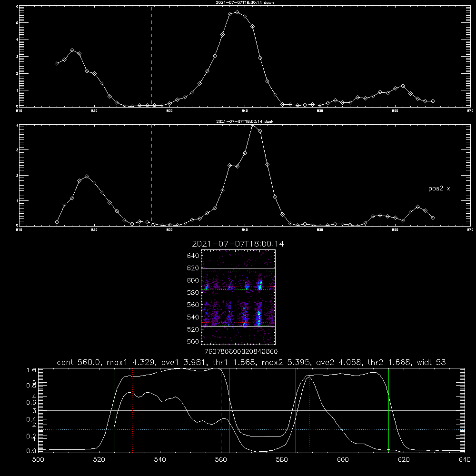Click the dusk plot title timestamp
Image resolution: width=476 pixels, height=476 pixels.
point(239,121)
